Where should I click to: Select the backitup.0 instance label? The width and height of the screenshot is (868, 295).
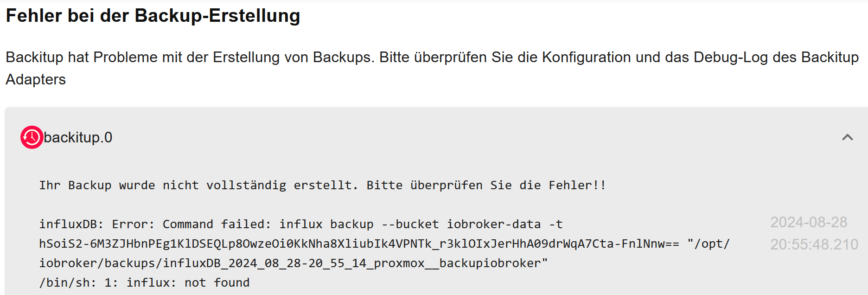[x=78, y=137]
